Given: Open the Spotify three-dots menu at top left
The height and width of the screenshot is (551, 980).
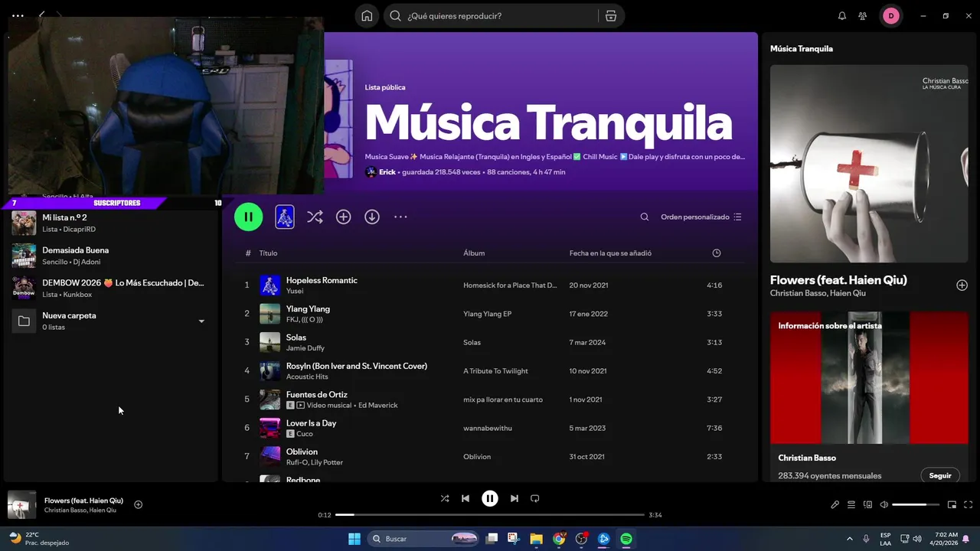Looking at the screenshot, I should point(18,15).
